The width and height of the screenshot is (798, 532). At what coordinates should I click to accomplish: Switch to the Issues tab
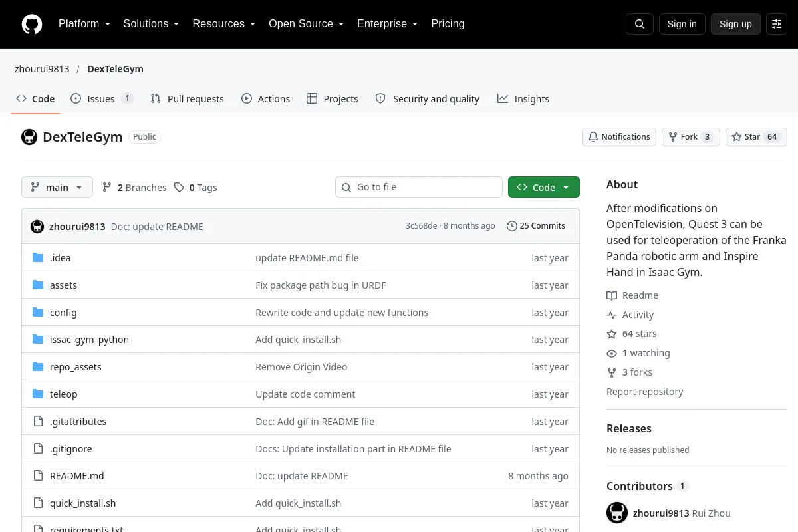102,99
